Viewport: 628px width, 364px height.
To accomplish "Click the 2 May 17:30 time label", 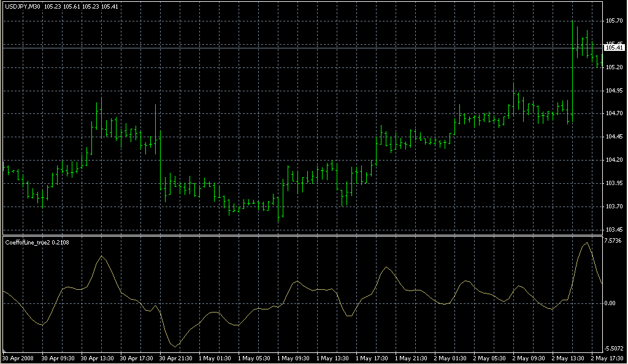I will tap(607, 358).
